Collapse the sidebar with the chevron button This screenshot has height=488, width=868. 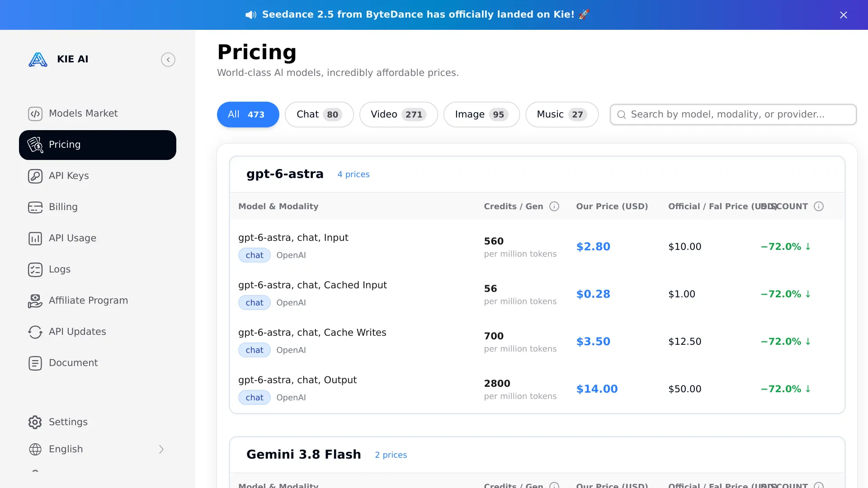click(x=168, y=60)
